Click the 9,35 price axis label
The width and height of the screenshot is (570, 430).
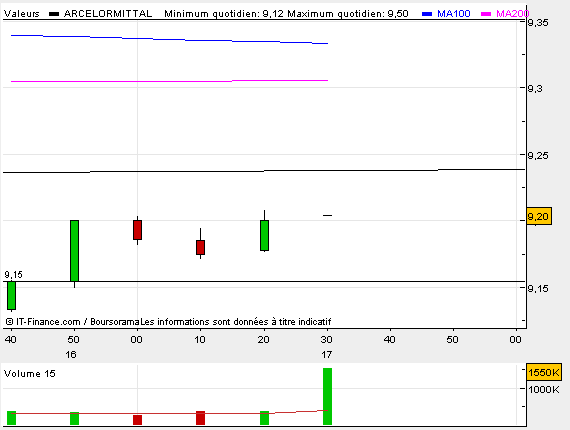click(x=538, y=23)
